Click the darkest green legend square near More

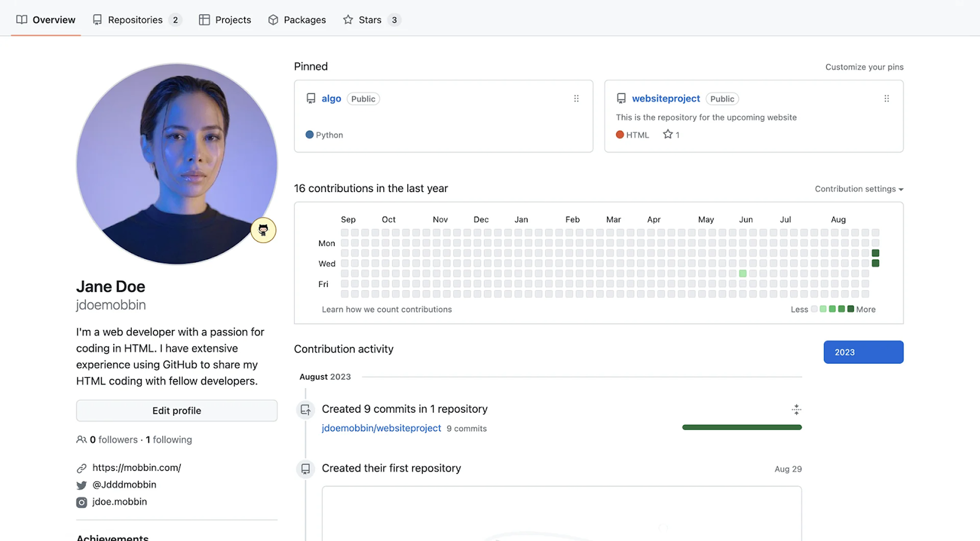pyautogui.click(x=850, y=309)
